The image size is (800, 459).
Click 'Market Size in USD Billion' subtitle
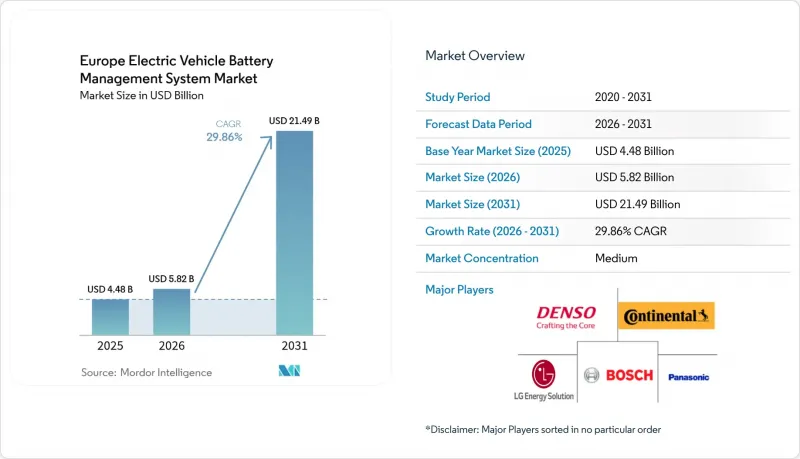pos(141,95)
